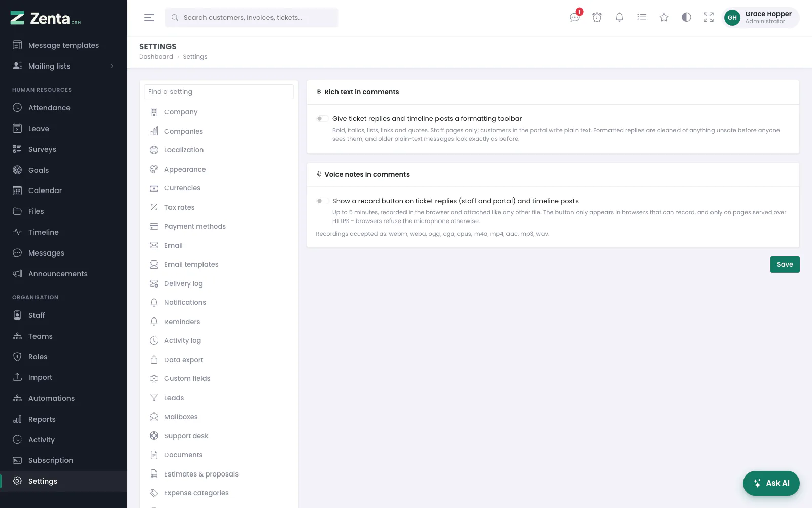Image resolution: width=812 pixels, height=508 pixels.
Task: Click the Zenta CRM logo
Action: (46, 18)
